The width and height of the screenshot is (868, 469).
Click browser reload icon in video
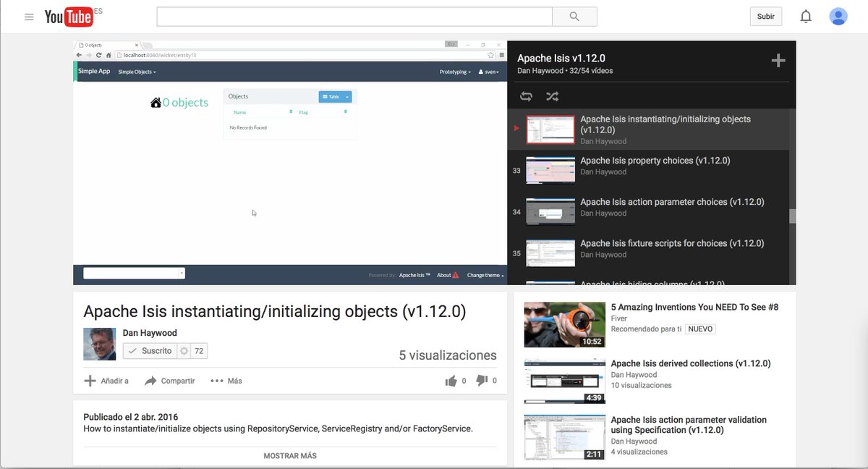99,55
